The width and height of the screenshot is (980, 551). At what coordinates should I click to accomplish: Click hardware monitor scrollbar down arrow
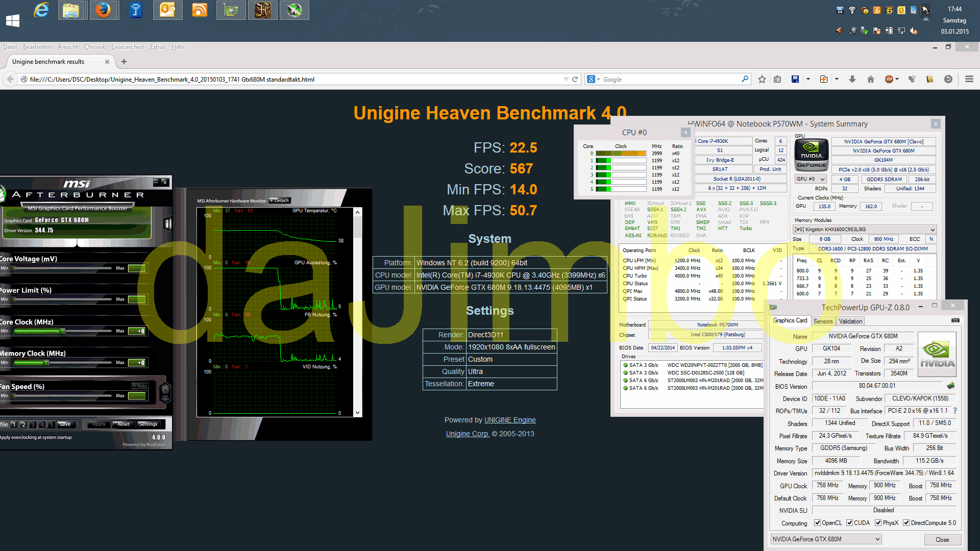click(358, 413)
